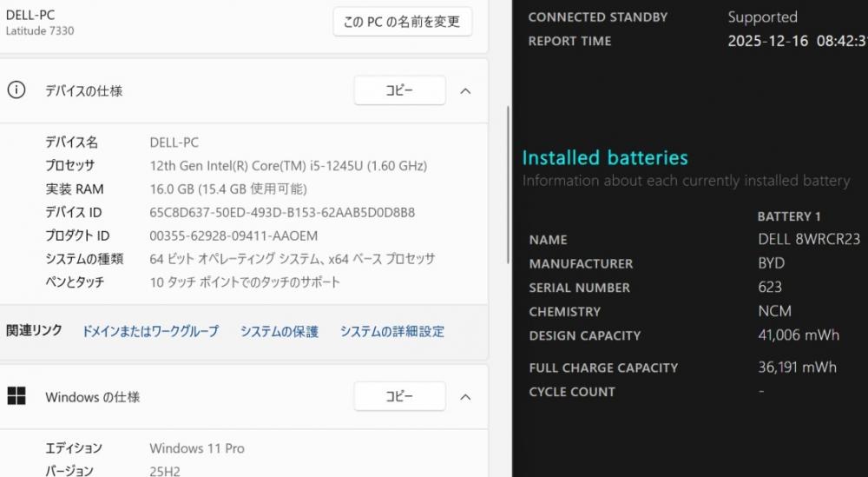Click the Installed batteries heading

(604, 158)
